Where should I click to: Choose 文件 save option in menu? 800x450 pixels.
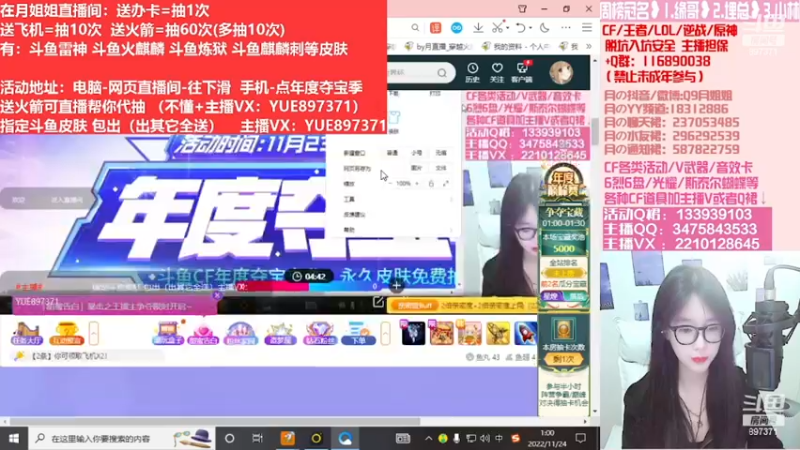click(x=441, y=168)
